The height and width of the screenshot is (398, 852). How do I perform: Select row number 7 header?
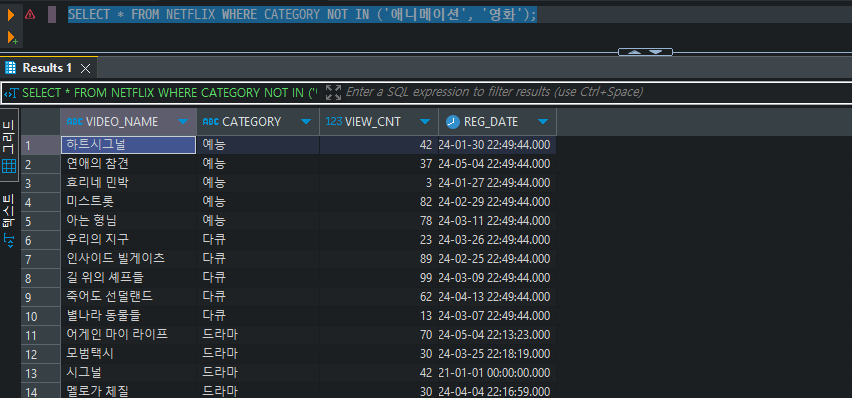point(41,259)
